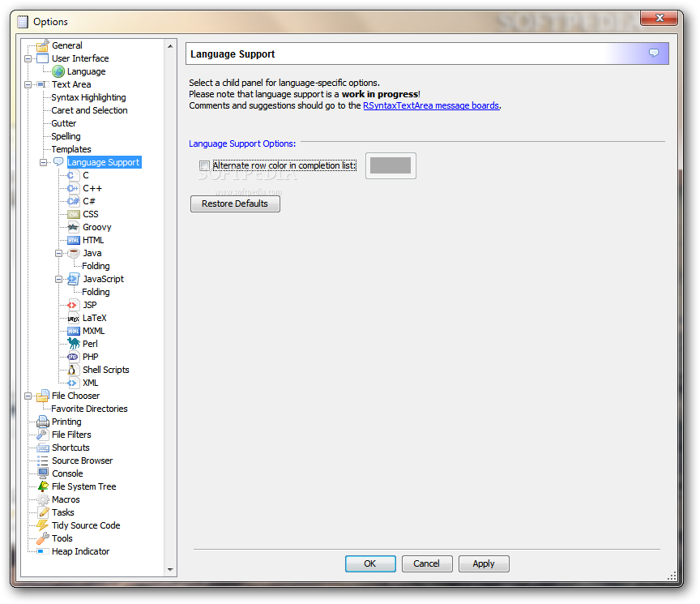Click the OK button

[x=370, y=563]
